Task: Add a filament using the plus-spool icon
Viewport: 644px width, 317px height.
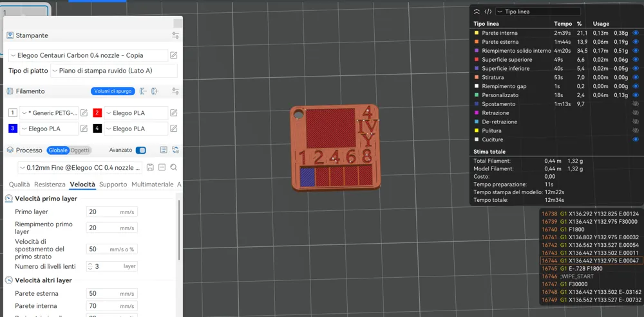Action: [155, 91]
